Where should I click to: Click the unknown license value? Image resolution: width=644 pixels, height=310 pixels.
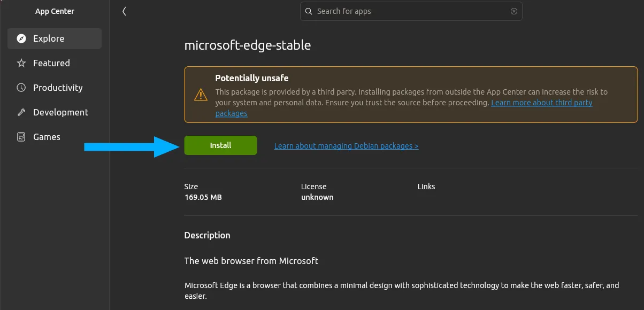point(317,197)
